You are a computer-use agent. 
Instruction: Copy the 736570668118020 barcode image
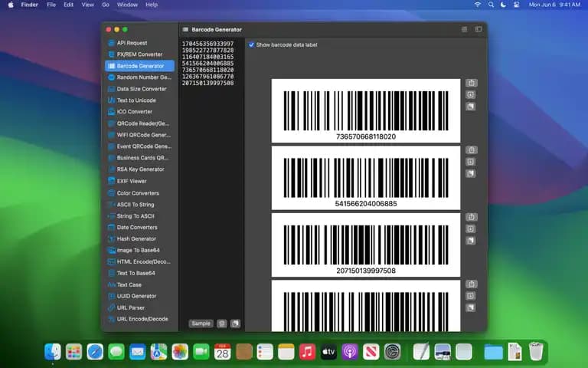coord(471,107)
